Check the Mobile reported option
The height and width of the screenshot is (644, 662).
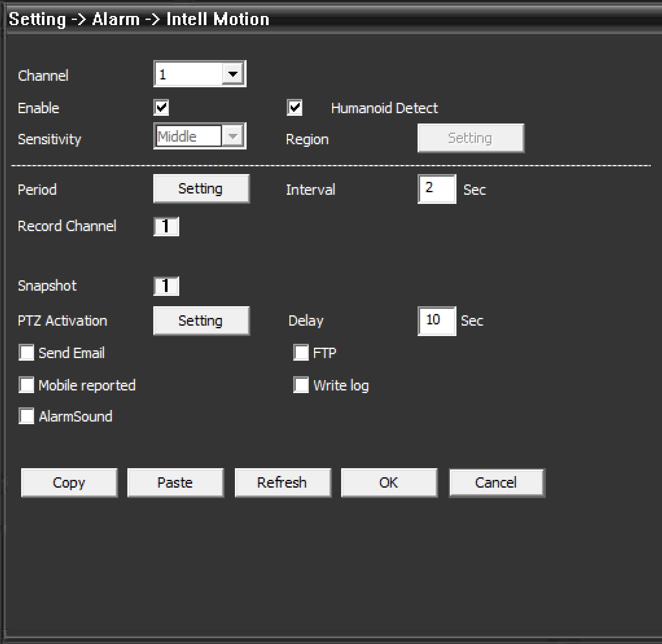coord(26,385)
